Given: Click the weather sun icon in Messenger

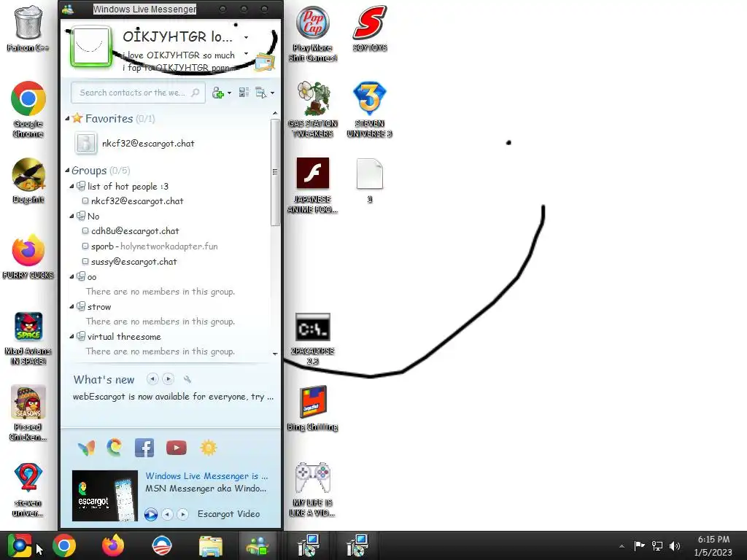Looking at the screenshot, I should tap(209, 448).
